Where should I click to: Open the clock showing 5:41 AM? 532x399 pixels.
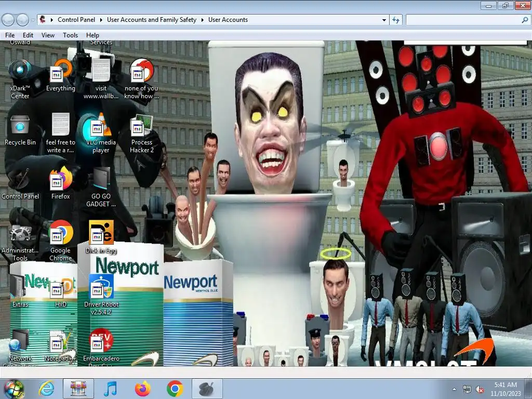coord(506,389)
